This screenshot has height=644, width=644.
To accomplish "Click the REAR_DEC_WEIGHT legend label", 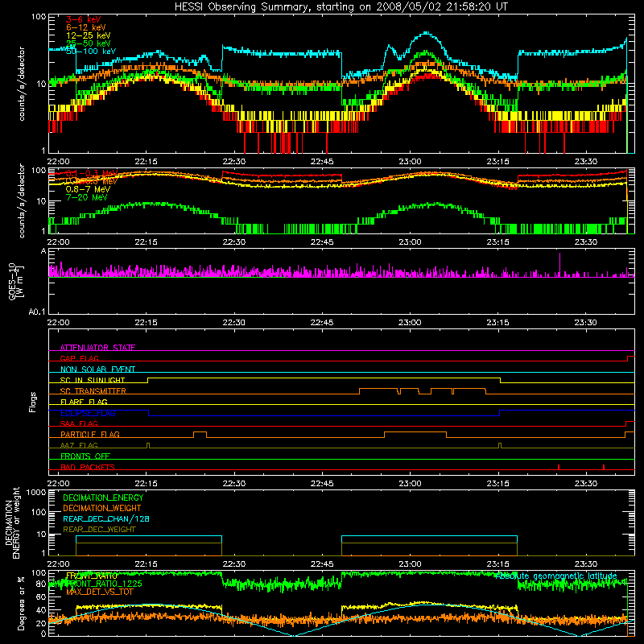I will [99, 530].
